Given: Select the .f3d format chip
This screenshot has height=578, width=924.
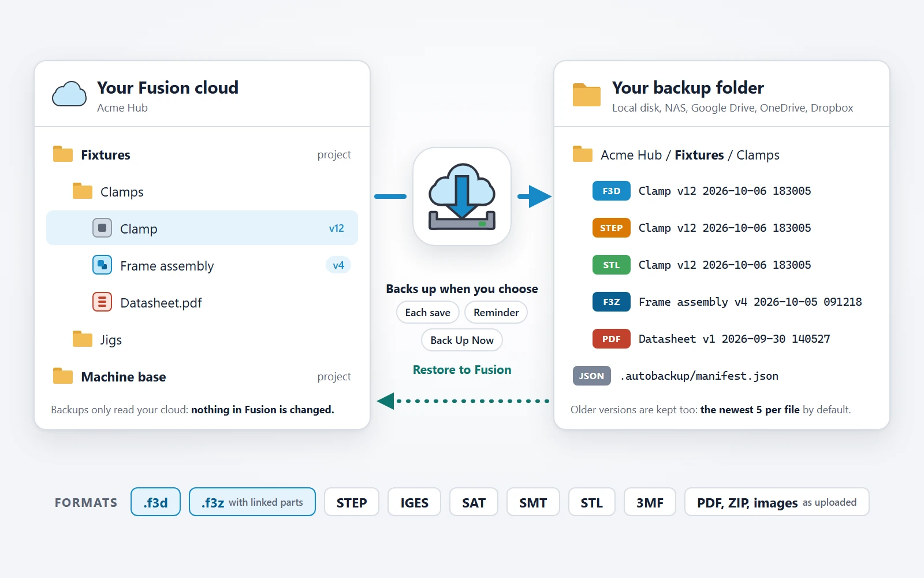Looking at the screenshot, I should [156, 502].
